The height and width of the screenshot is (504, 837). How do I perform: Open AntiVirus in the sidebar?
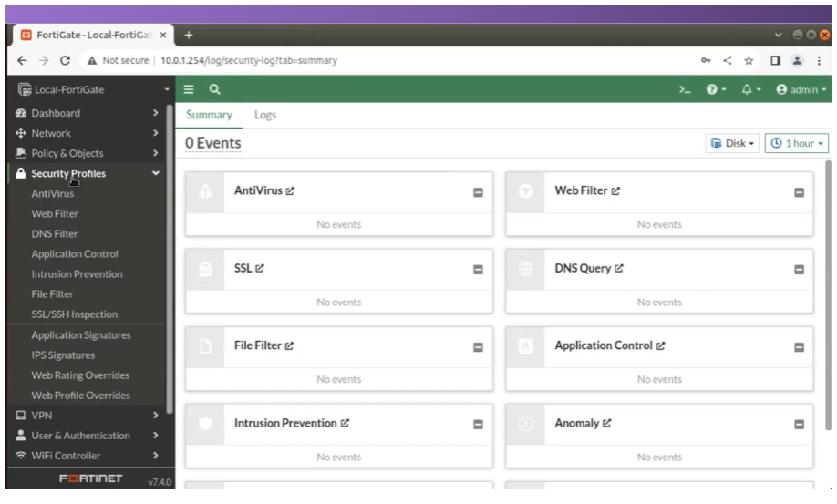point(52,193)
